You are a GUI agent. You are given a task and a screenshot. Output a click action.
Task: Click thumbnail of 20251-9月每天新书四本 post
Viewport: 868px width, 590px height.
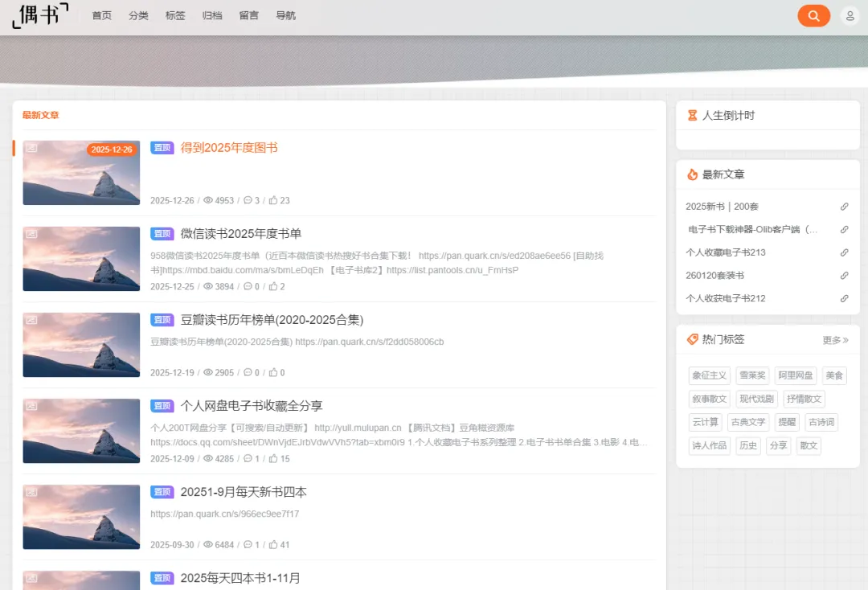click(x=81, y=517)
